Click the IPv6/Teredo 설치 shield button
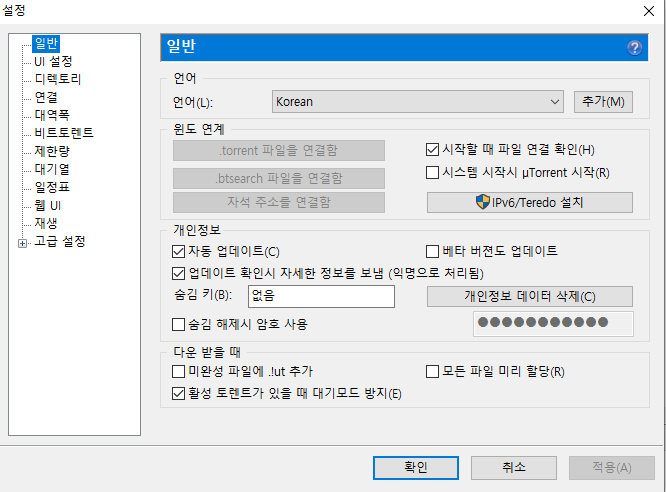 [530, 202]
